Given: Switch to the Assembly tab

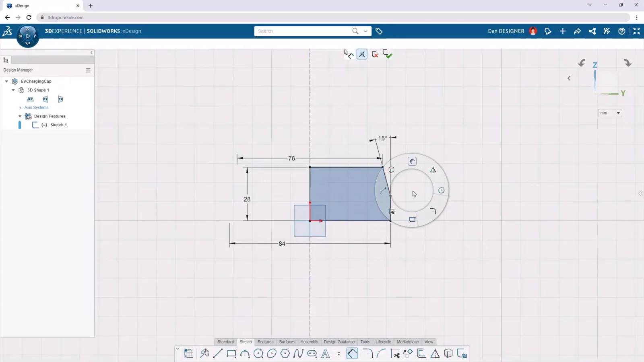Looking at the screenshot, I should click(x=309, y=342).
